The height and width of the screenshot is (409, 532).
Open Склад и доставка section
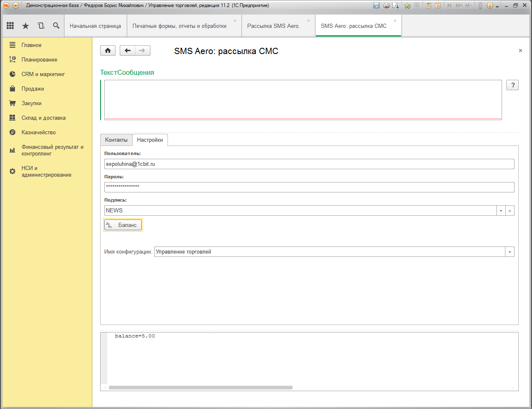pos(47,118)
